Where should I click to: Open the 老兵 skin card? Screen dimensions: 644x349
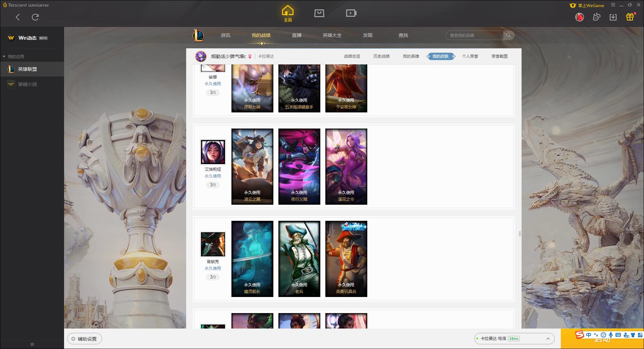(x=299, y=259)
